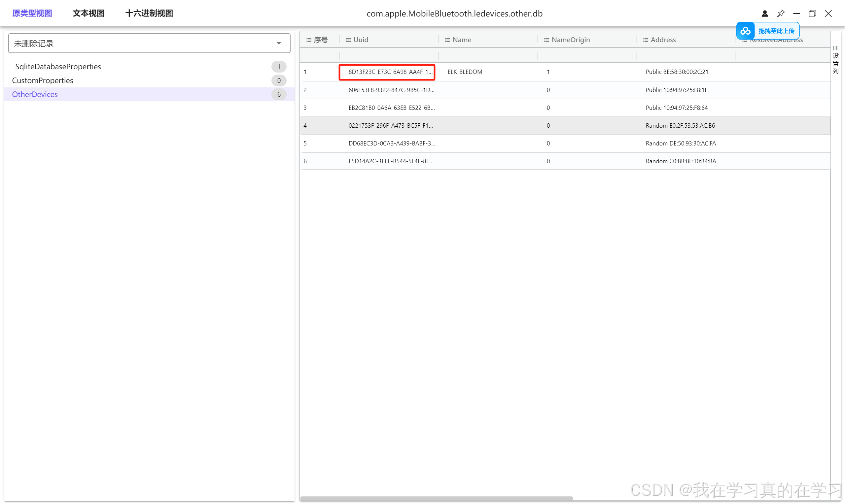
Task: Click the pin window icon
Action: [x=780, y=14]
